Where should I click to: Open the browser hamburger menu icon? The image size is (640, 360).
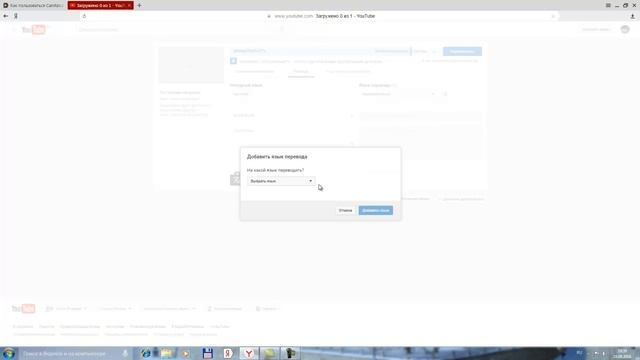(608, 5)
